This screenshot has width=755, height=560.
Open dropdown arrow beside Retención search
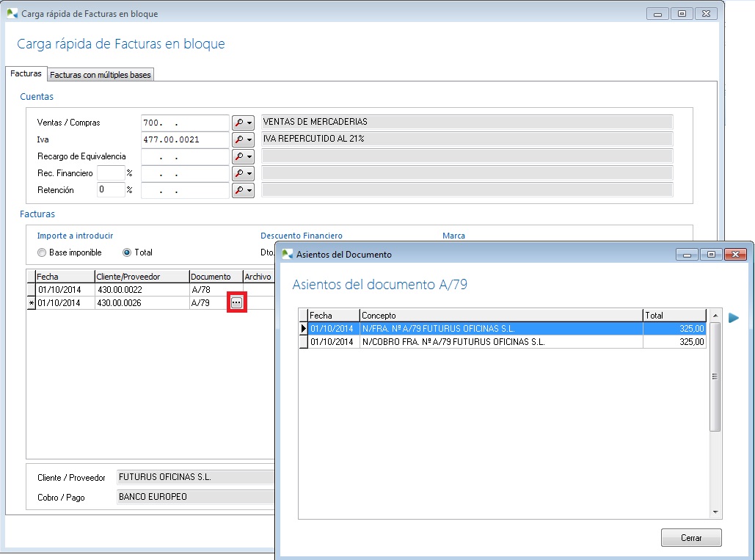pos(249,190)
